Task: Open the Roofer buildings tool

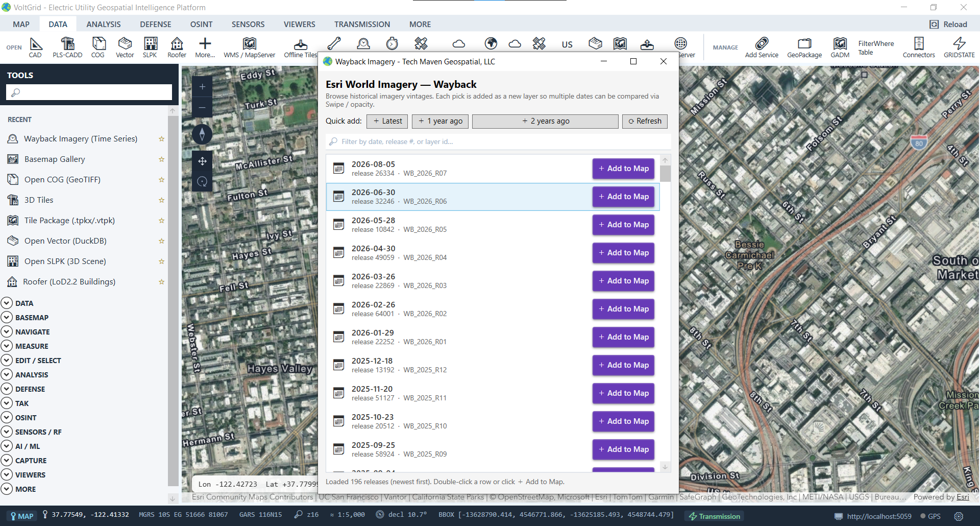Action: pyautogui.click(x=177, y=47)
